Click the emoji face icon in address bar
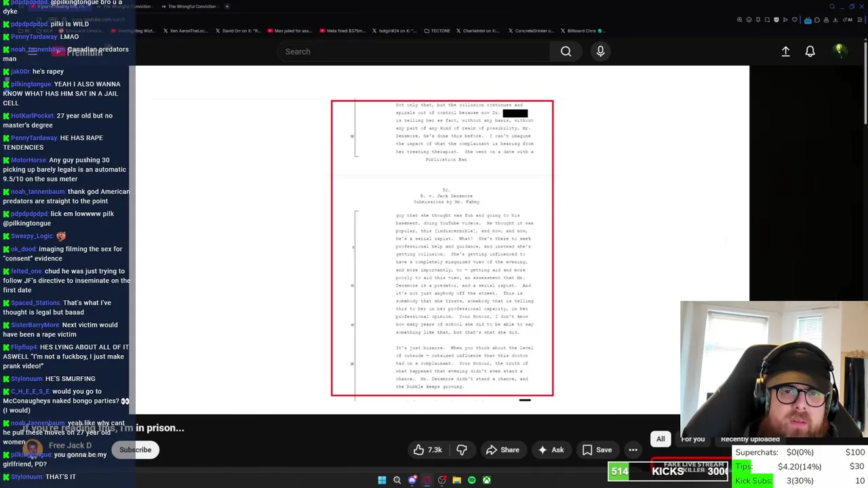This screenshot has height=488, width=868. (749, 20)
